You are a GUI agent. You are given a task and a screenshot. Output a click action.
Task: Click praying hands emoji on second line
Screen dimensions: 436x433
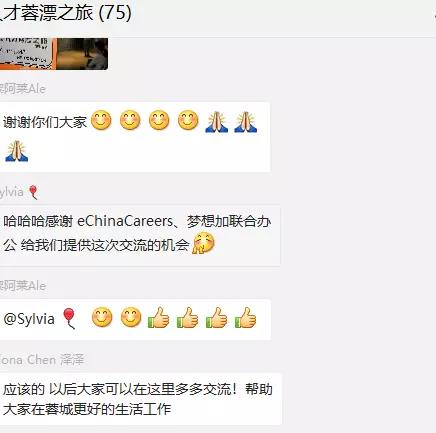(x=17, y=151)
